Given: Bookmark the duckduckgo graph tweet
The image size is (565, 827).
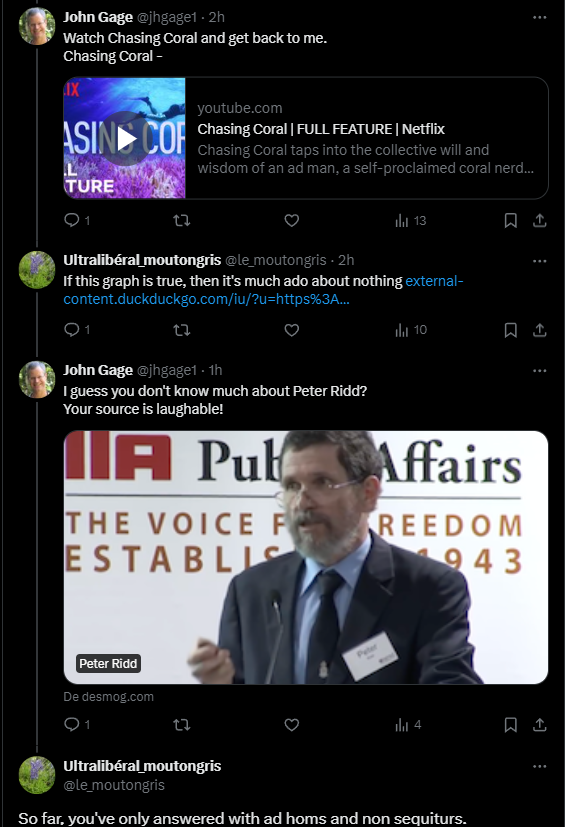Looking at the screenshot, I should (510, 330).
